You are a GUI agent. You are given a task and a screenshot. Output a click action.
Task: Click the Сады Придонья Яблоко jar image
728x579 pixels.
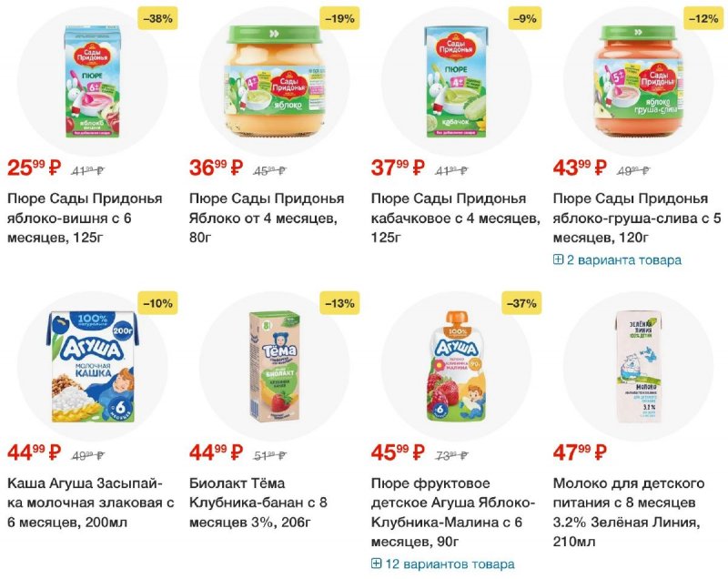(x=274, y=81)
